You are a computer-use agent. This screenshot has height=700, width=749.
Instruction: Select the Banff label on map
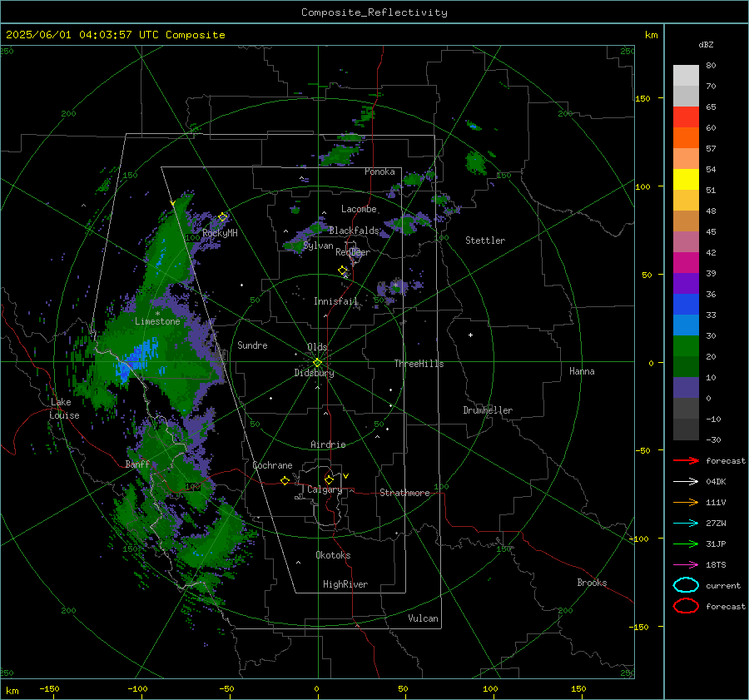(x=137, y=464)
